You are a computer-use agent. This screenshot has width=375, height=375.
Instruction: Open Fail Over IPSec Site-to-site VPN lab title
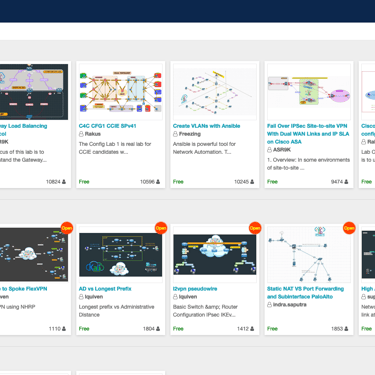click(308, 134)
